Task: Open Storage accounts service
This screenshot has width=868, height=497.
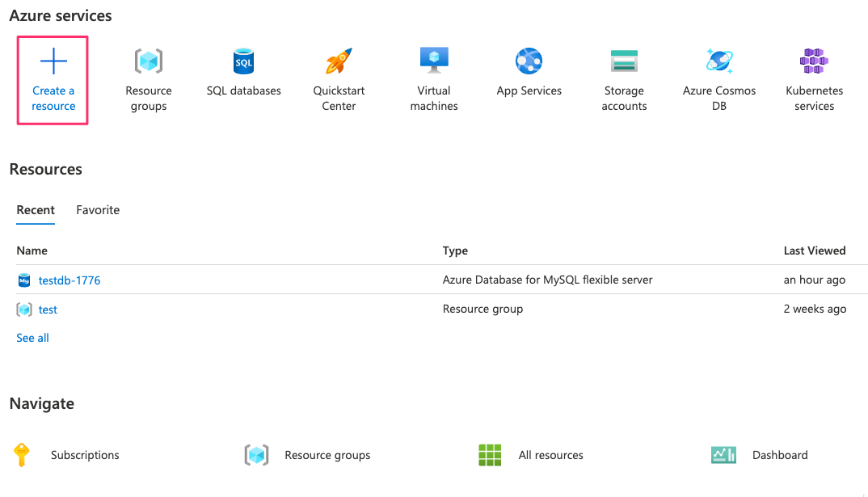Action: tap(624, 78)
